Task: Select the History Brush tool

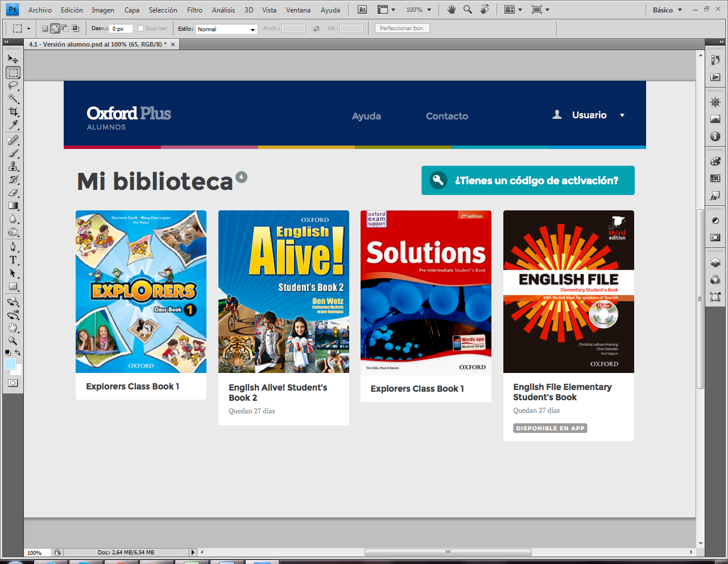Action: (13, 180)
